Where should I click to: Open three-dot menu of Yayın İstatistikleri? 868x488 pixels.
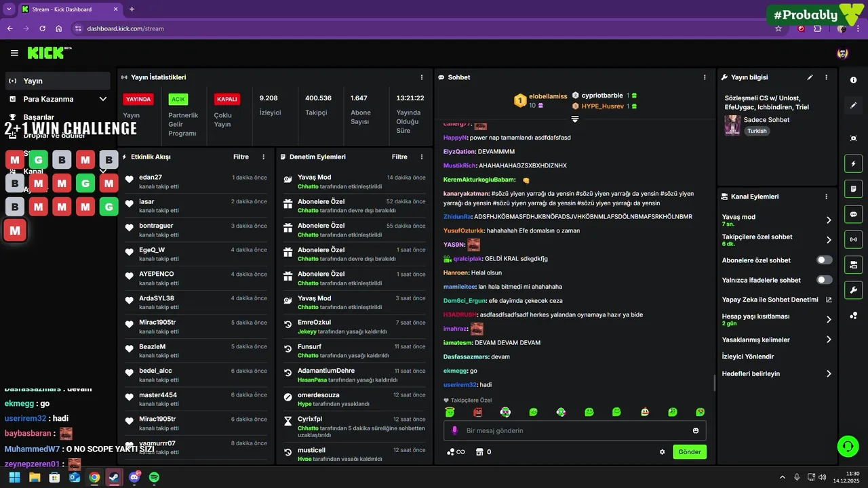(422, 77)
